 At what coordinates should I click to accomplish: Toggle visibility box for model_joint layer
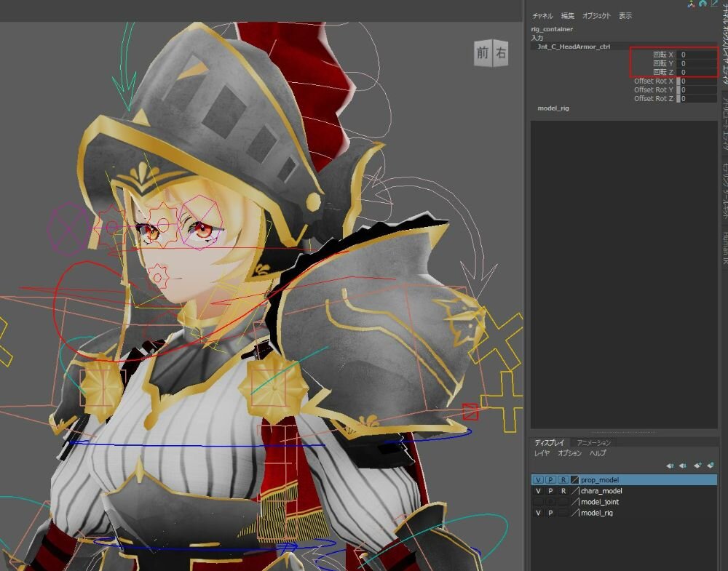click(538, 502)
